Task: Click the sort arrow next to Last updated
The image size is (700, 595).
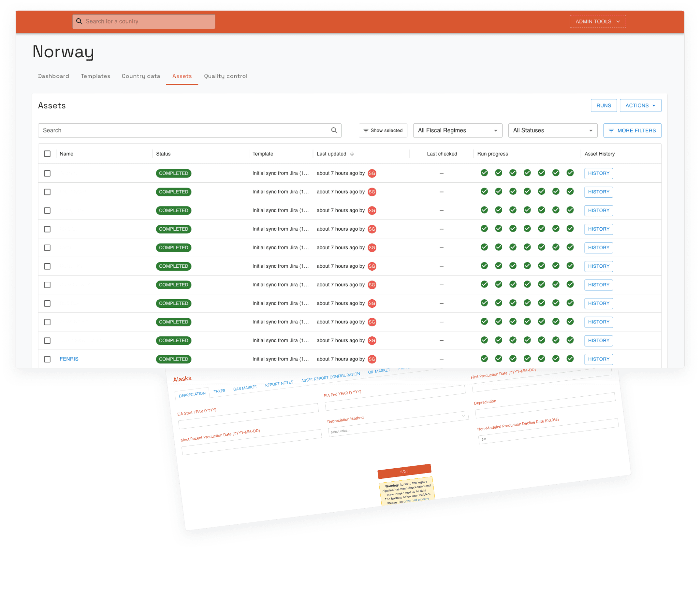Action: tap(352, 154)
